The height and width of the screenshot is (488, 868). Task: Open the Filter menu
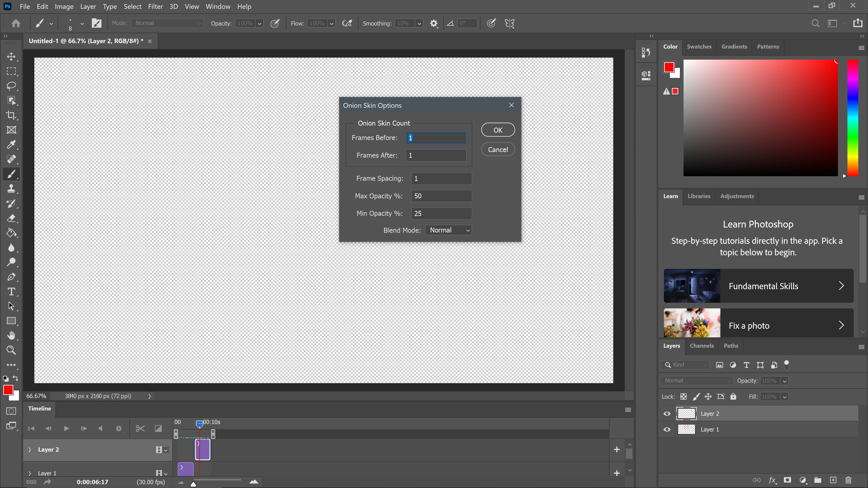pos(155,6)
